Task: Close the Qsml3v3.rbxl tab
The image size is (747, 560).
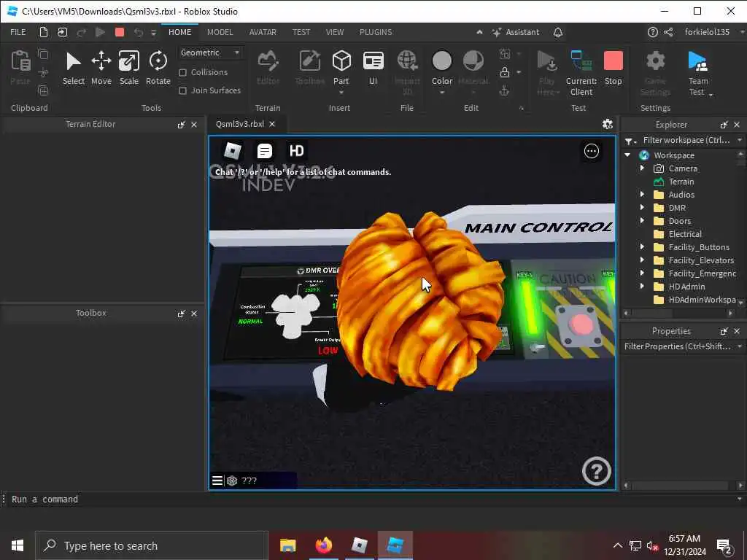Action: [272, 124]
